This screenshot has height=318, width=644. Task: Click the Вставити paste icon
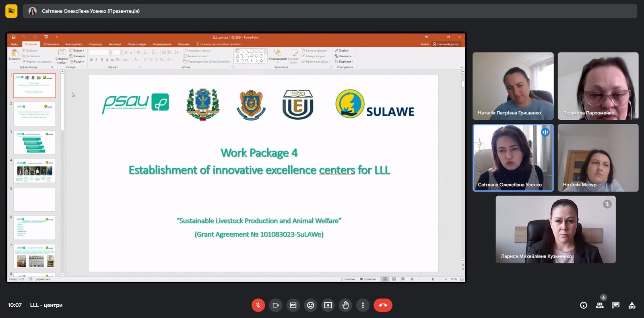pos(14,53)
